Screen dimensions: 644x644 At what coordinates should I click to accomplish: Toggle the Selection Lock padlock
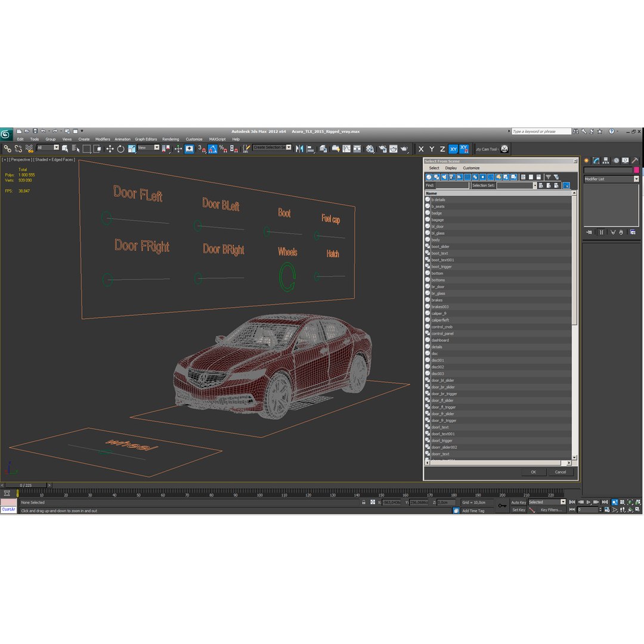364,502
